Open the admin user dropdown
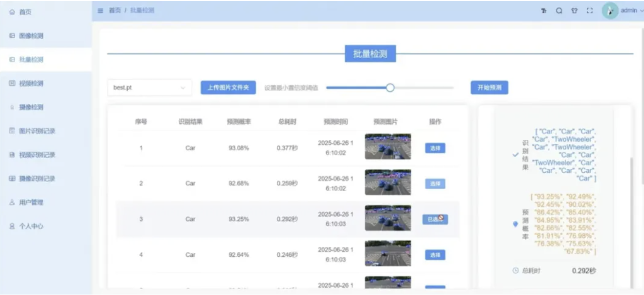 click(x=632, y=11)
